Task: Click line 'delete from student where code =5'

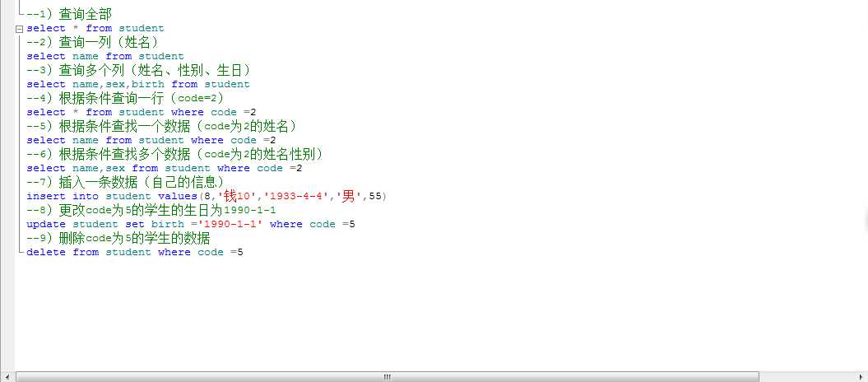Action: click(135, 253)
